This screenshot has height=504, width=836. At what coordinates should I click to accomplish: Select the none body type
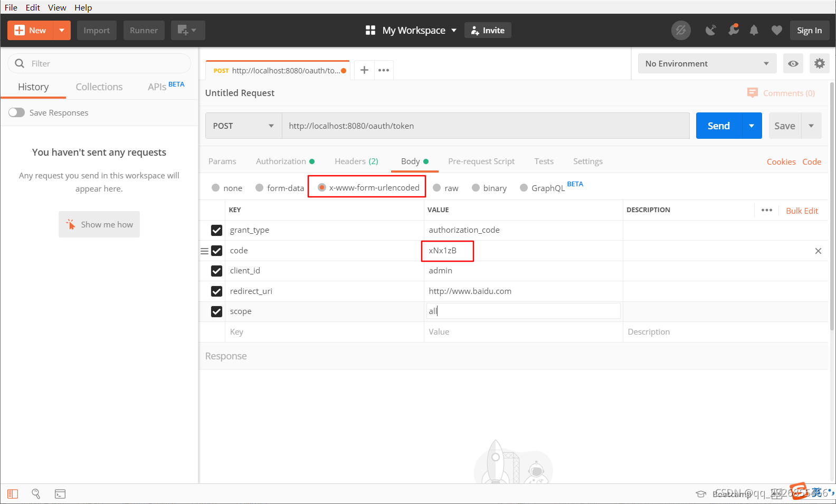216,188
